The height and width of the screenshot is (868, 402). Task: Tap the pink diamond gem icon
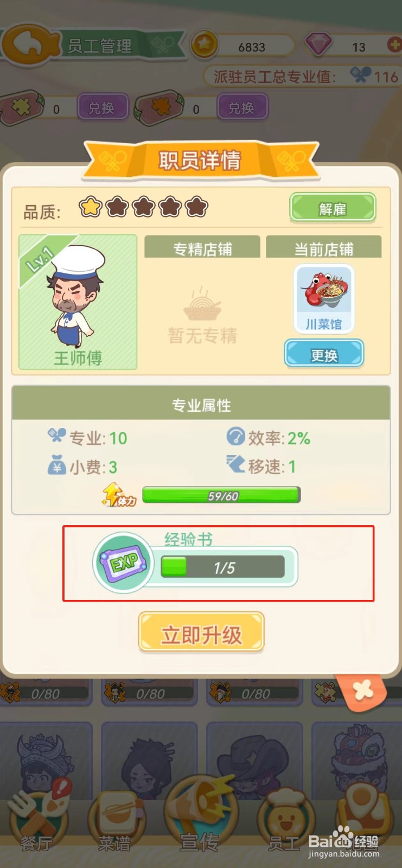point(318,44)
